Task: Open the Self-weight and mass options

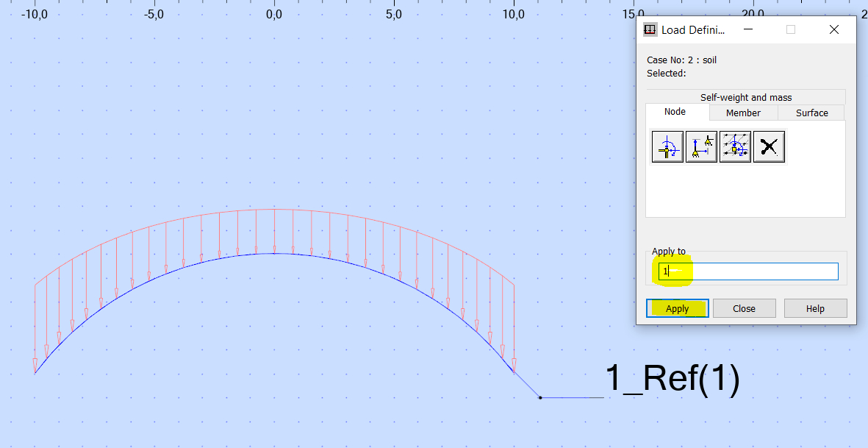Action: (x=745, y=96)
